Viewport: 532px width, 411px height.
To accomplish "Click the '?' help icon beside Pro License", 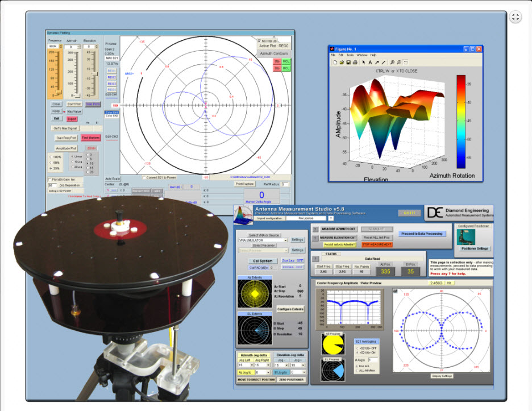I will click(331, 218).
